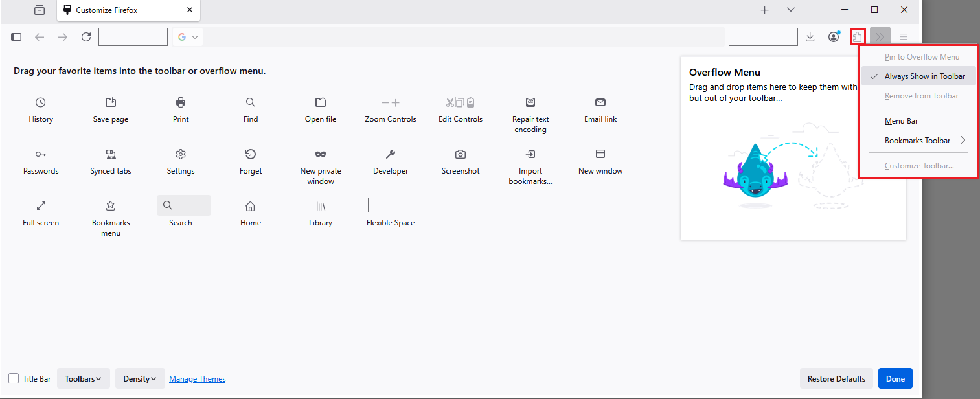Screen dimensions: 980x399
Task: Select the Library books icon
Action: (x=321, y=206)
